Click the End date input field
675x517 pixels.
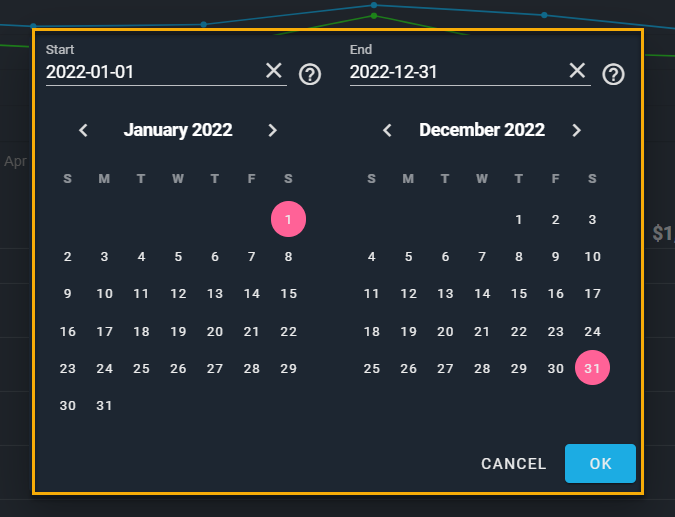click(454, 72)
